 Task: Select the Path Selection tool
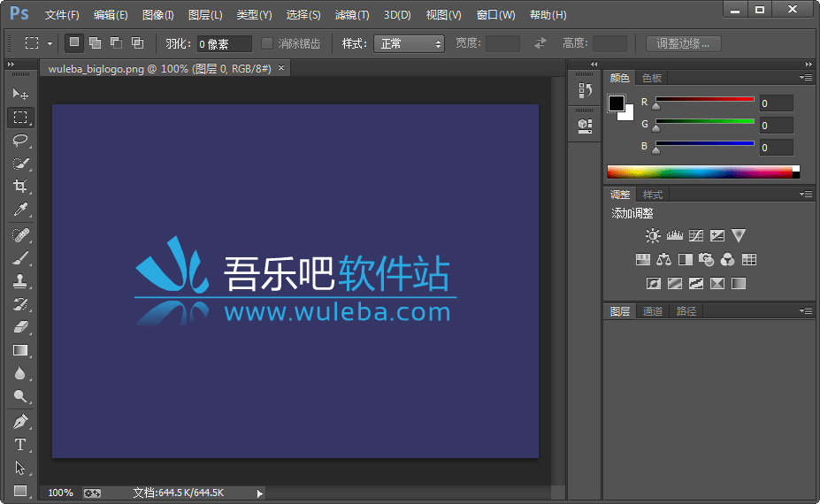point(20,468)
